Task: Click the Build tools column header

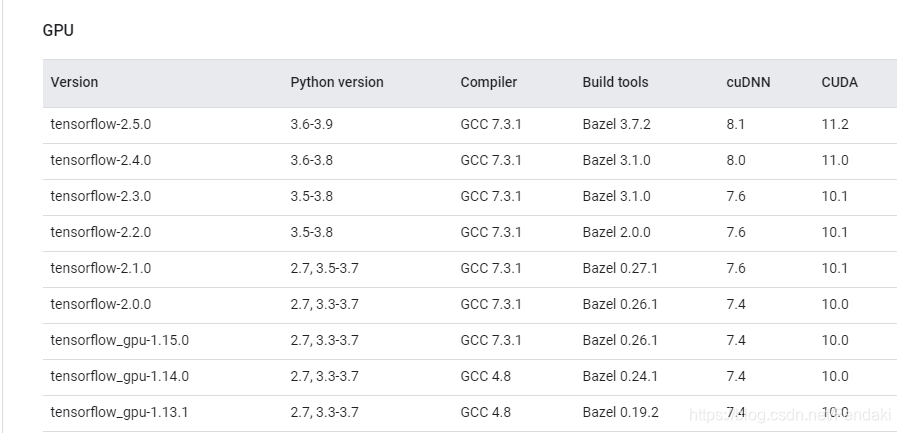Action: 615,82
